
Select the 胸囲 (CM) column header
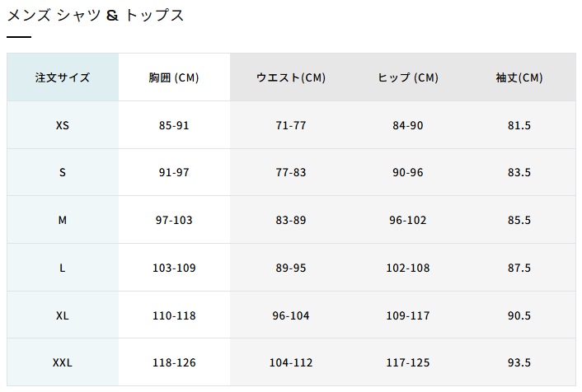174,77
